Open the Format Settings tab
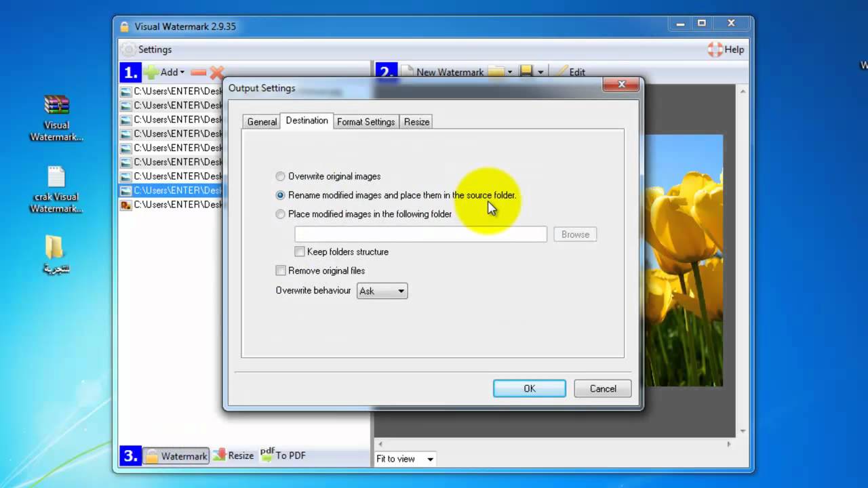 click(x=366, y=122)
